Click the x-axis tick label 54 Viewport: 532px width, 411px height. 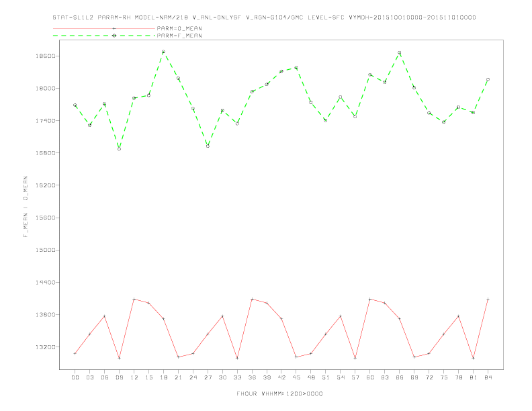(341, 377)
